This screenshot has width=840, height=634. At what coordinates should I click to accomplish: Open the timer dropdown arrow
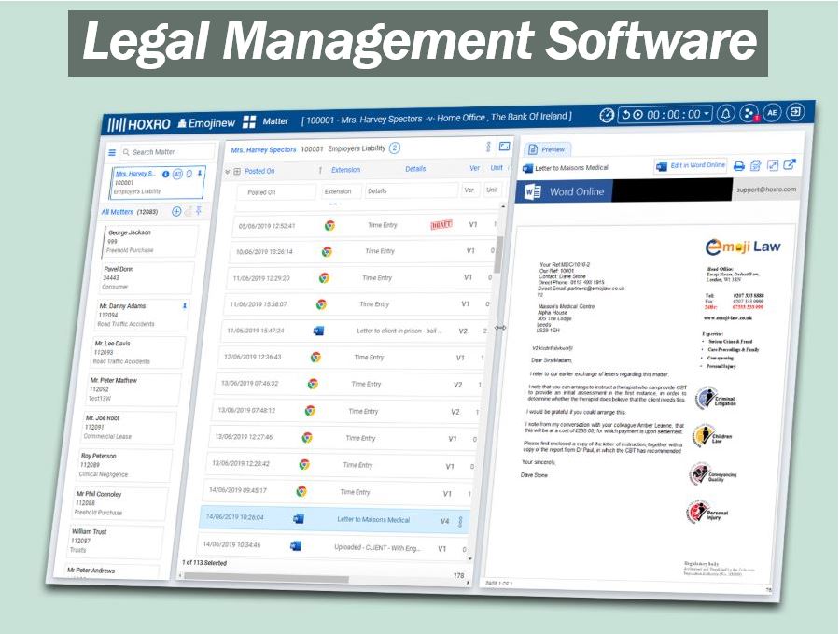click(x=707, y=114)
